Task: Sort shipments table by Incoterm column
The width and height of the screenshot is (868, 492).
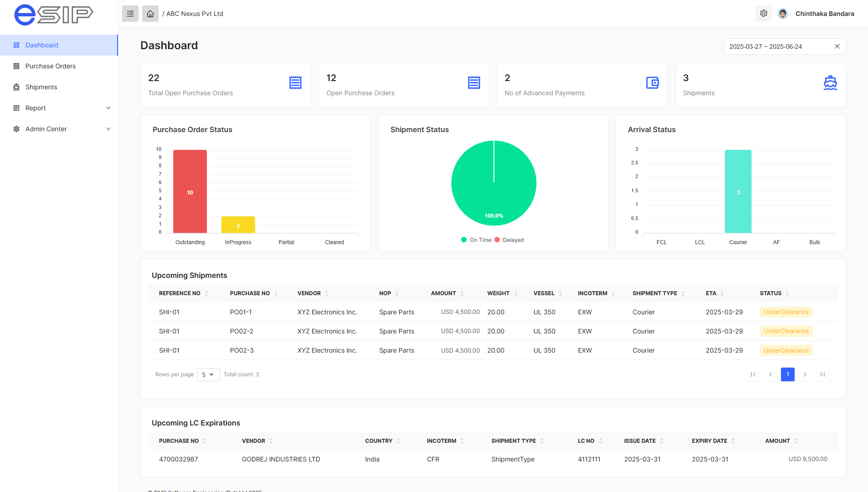Action: coord(613,293)
